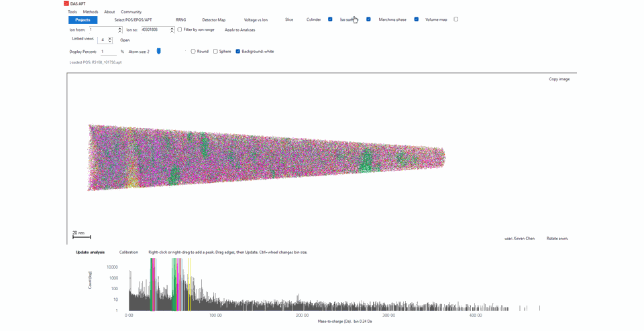Open the Methods menu
Image resolution: width=644 pixels, height=331 pixels.
coord(91,12)
